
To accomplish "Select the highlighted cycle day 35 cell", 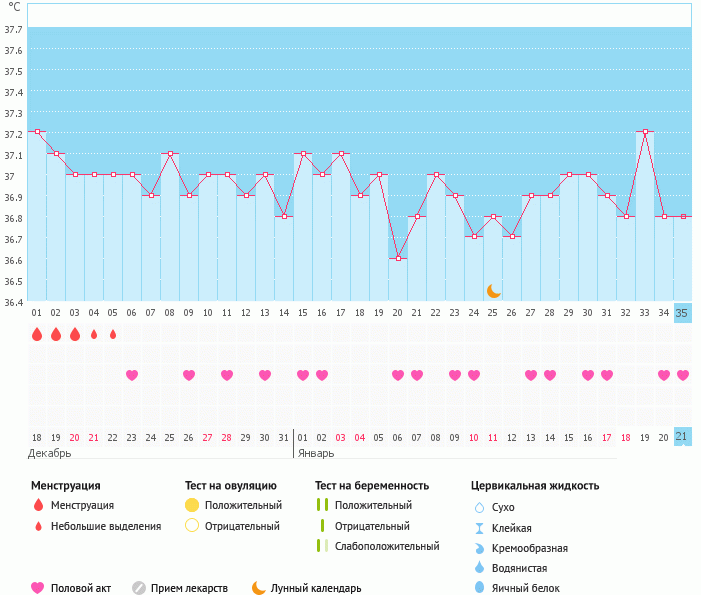I will click(682, 312).
